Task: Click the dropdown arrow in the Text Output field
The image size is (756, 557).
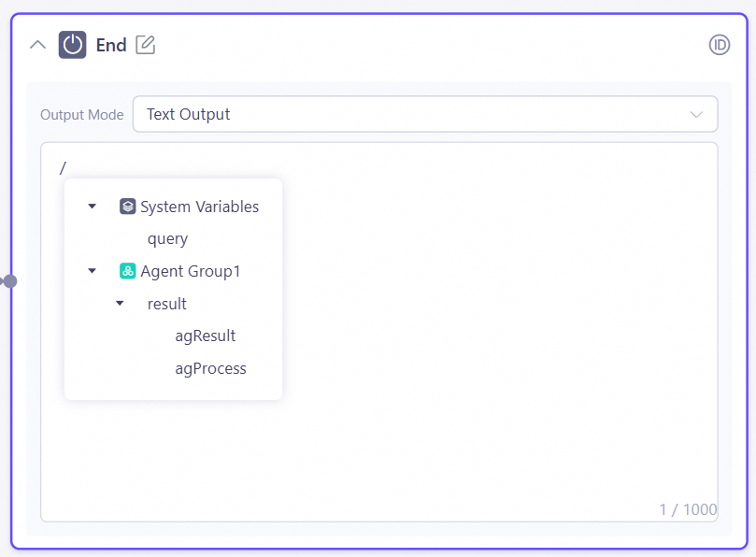Action: (695, 114)
